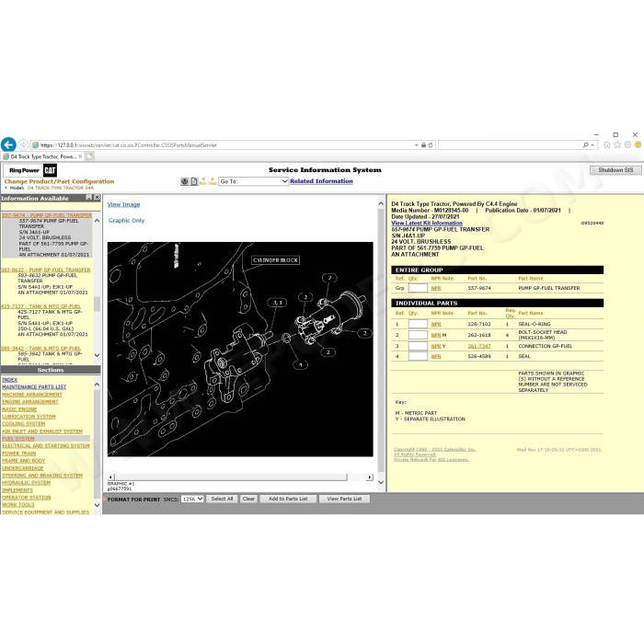644x644 pixels.
Task: Open Change Product/Part Configuration link
Action: click(59, 181)
